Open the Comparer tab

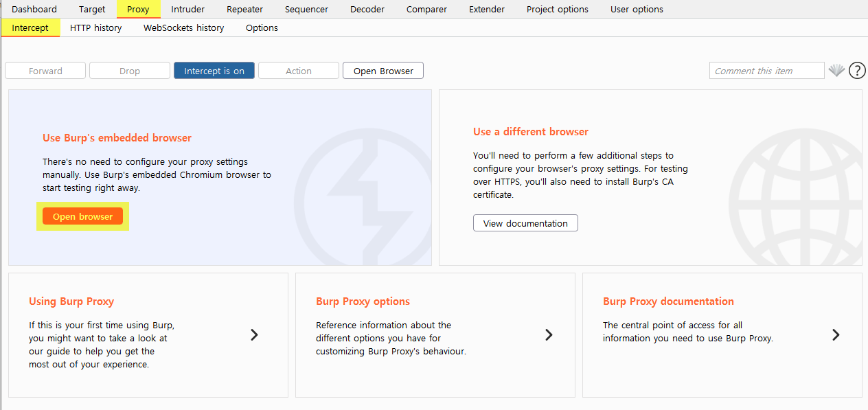[426, 9]
